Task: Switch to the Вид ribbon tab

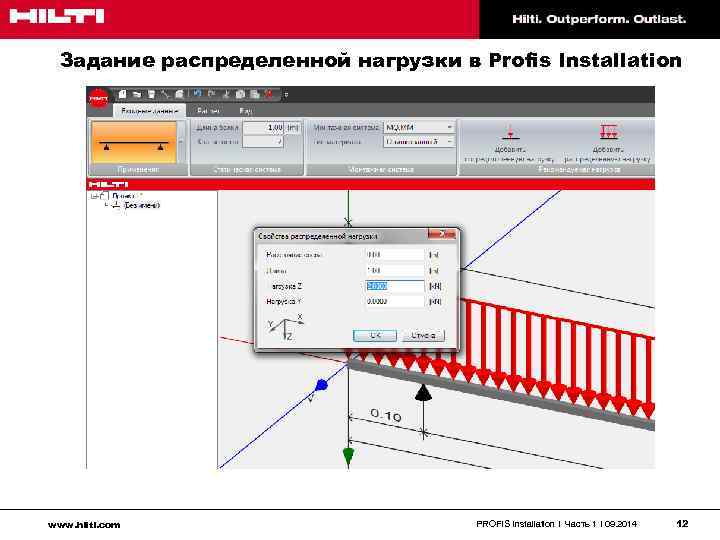Action: tap(246, 111)
